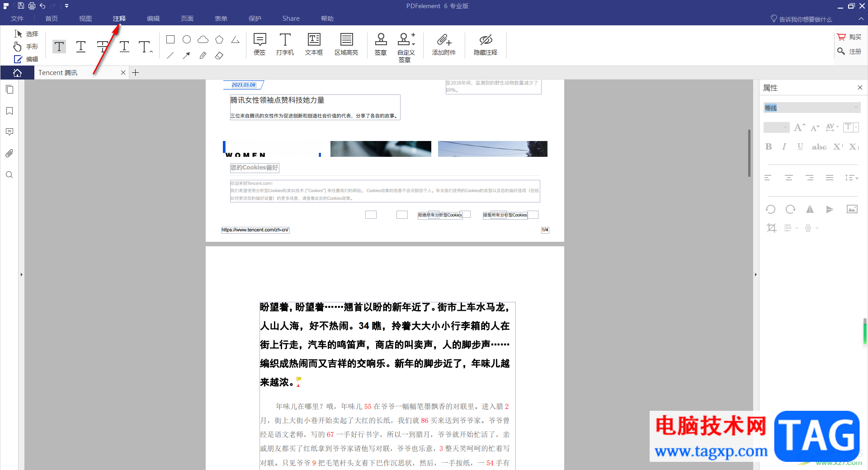Switch to the 页面 ribbon tab

click(187, 19)
